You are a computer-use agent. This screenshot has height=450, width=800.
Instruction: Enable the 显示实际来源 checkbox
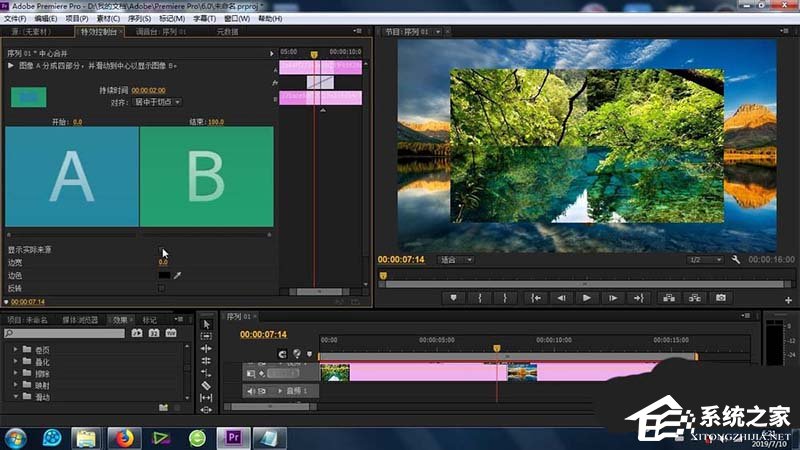[162, 250]
